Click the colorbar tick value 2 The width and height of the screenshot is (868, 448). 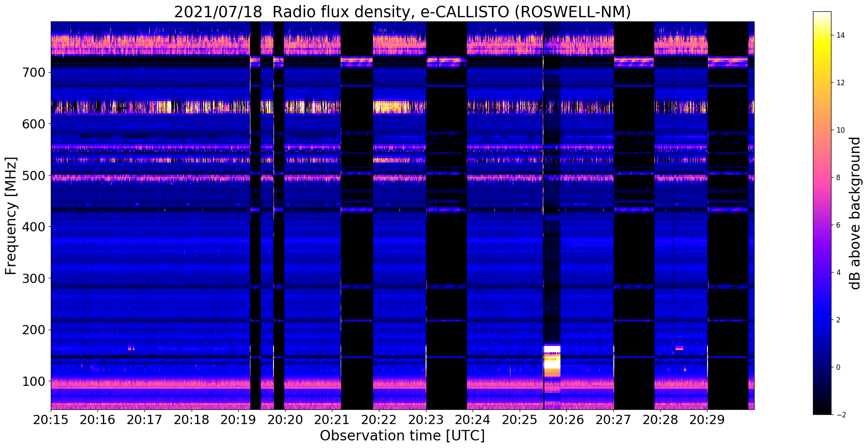click(x=839, y=320)
